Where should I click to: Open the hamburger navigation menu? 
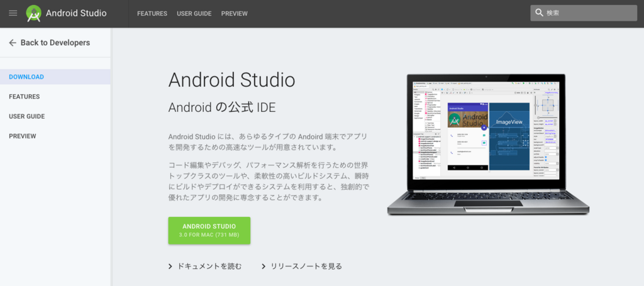click(13, 13)
